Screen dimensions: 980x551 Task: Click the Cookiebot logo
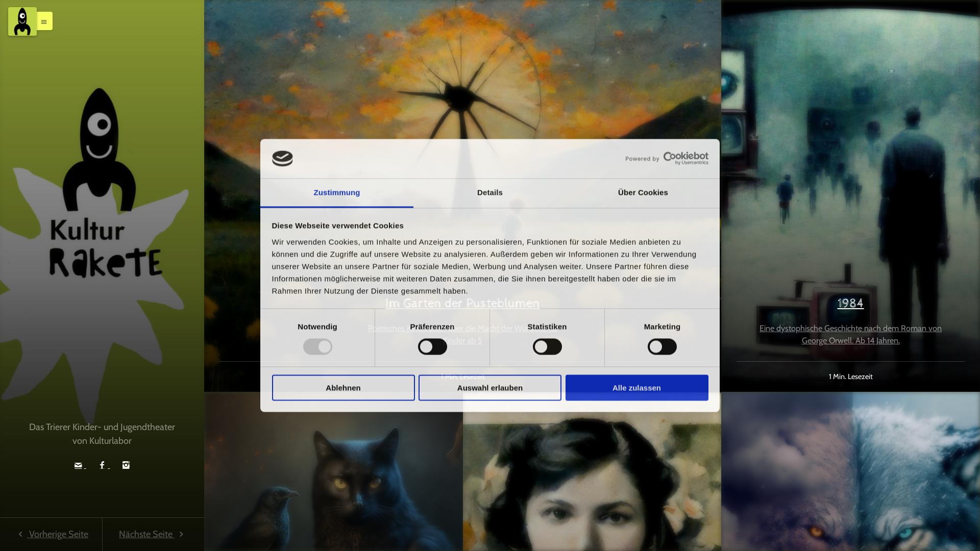point(685,158)
